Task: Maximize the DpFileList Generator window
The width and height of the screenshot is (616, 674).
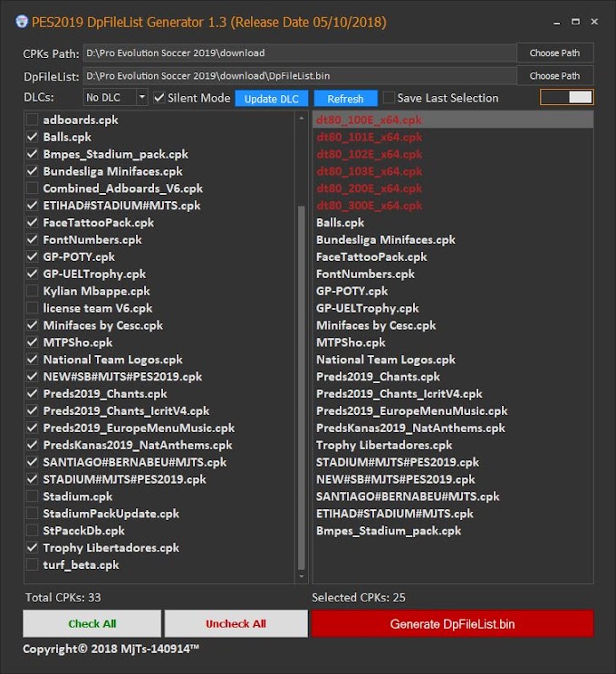Action: (x=575, y=22)
